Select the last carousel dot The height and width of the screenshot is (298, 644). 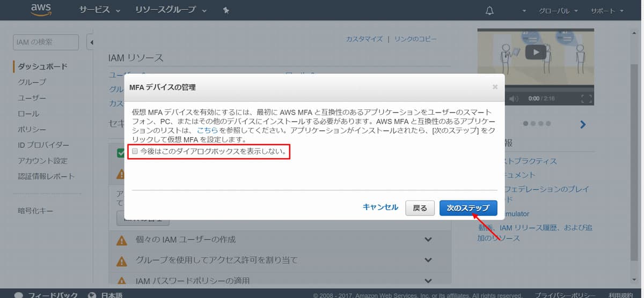pyautogui.click(x=548, y=124)
